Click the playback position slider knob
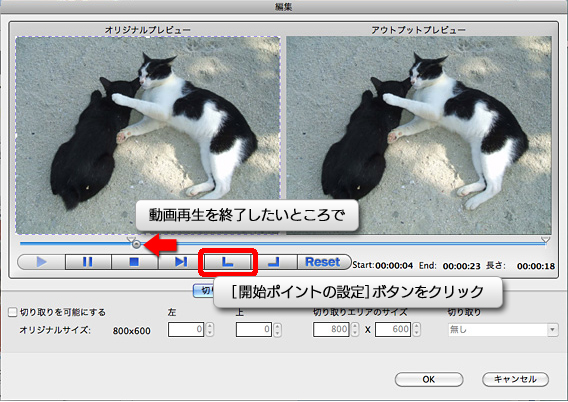568x402 pixels. [x=136, y=244]
